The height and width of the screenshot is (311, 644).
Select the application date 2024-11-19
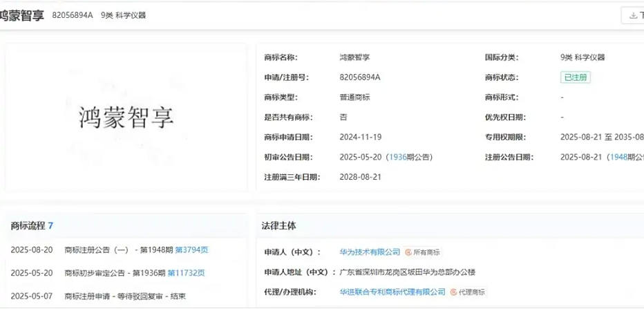click(360, 138)
